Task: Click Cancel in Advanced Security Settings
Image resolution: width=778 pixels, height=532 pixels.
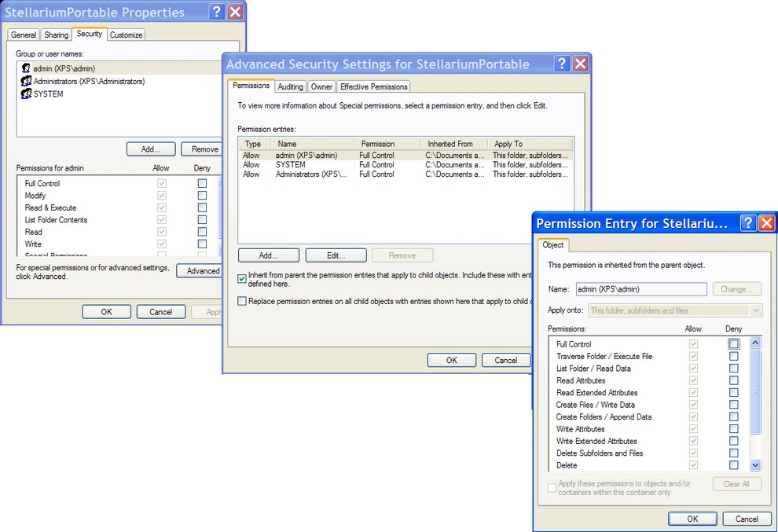Action: point(505,360)
